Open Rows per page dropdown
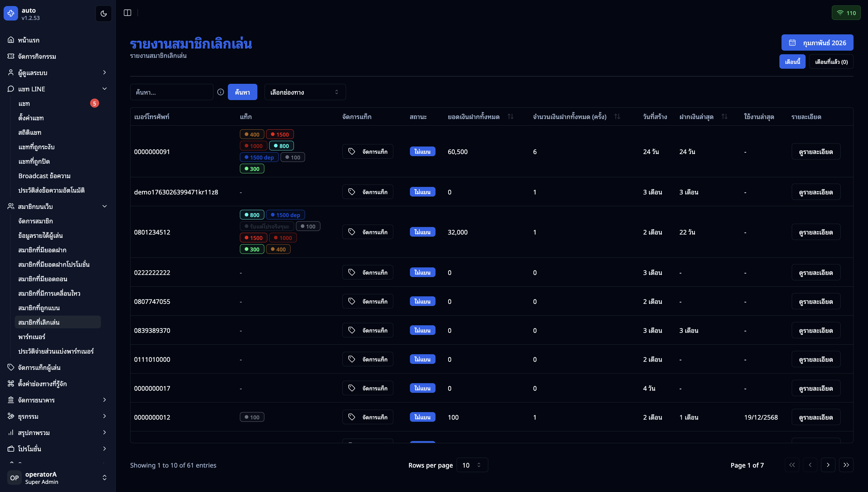The image size is (868, 492). pyautogui.click(x=471, y=465)
